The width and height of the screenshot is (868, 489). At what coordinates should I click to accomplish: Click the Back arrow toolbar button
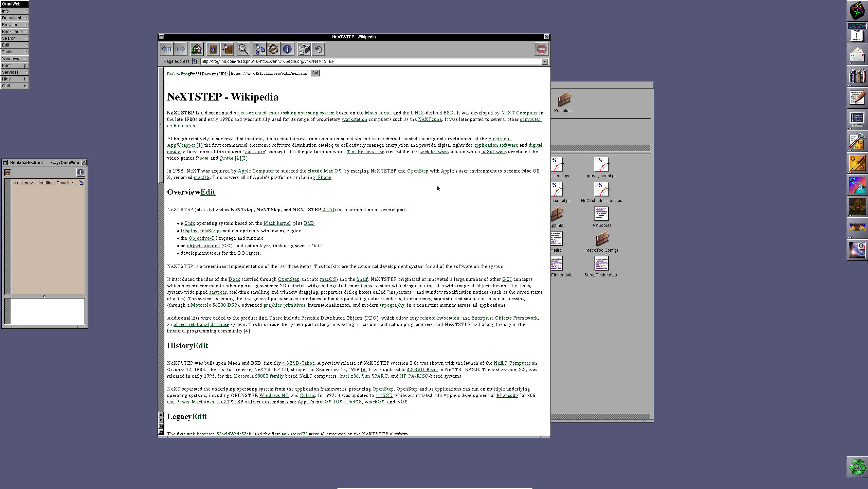167,49
